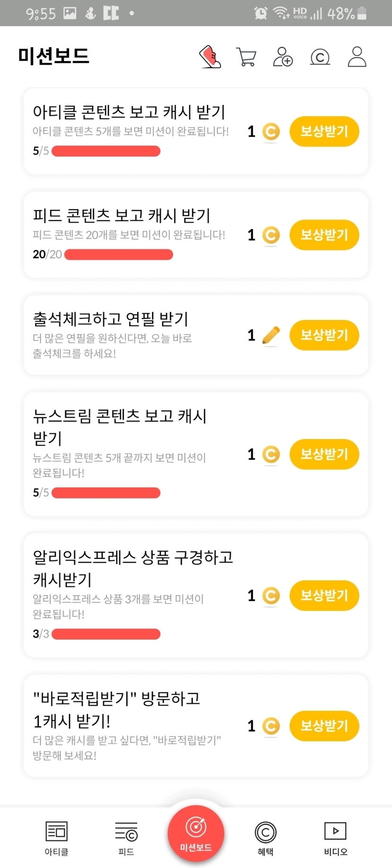The height and width of the screenshot is (868, 392).
Task: Open the user profile icon
Action: pyautogui.click(x=357, y=57)
